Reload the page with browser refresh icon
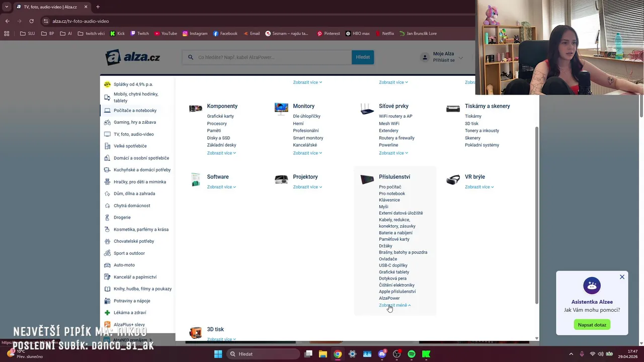644x362 pixels. coord(31,21)
